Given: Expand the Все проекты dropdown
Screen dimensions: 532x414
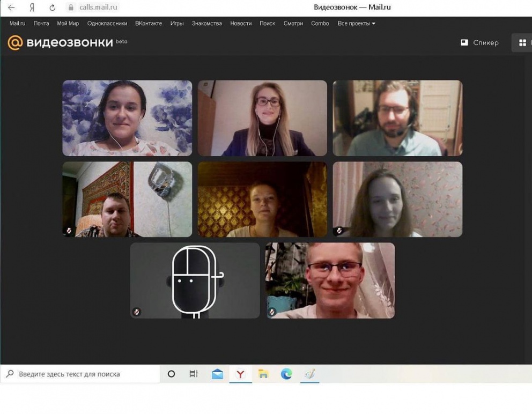Looking at the screenshot, I should [356, 24].
